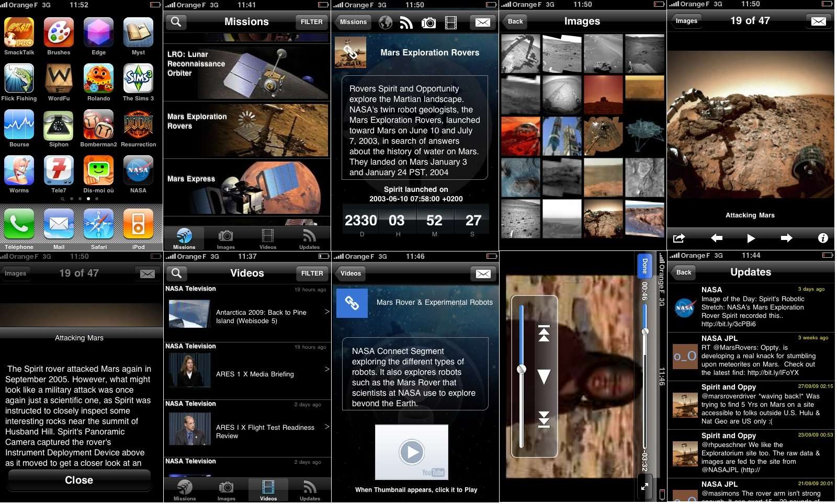Image resolution: width=837 pixels, height=504 pixels.
Task: Tap globe icon in Mars Exploration Rovers toolbar
Action: click(386, 22)
